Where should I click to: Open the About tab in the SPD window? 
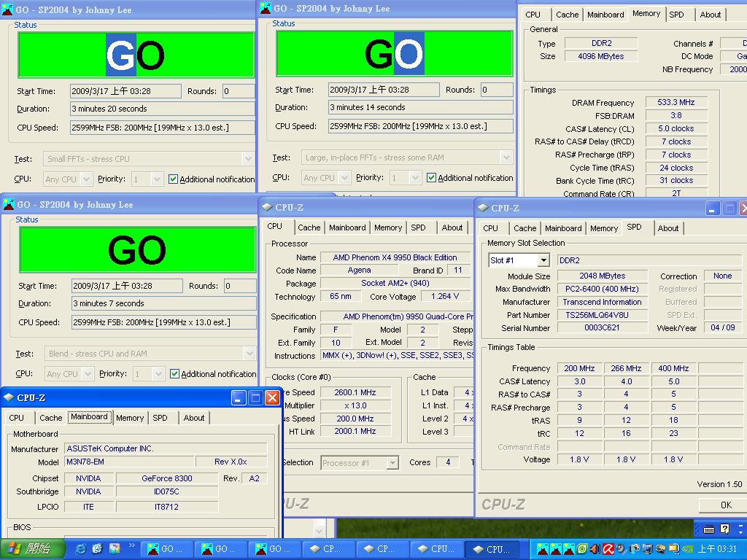click(x=668, y=228)
